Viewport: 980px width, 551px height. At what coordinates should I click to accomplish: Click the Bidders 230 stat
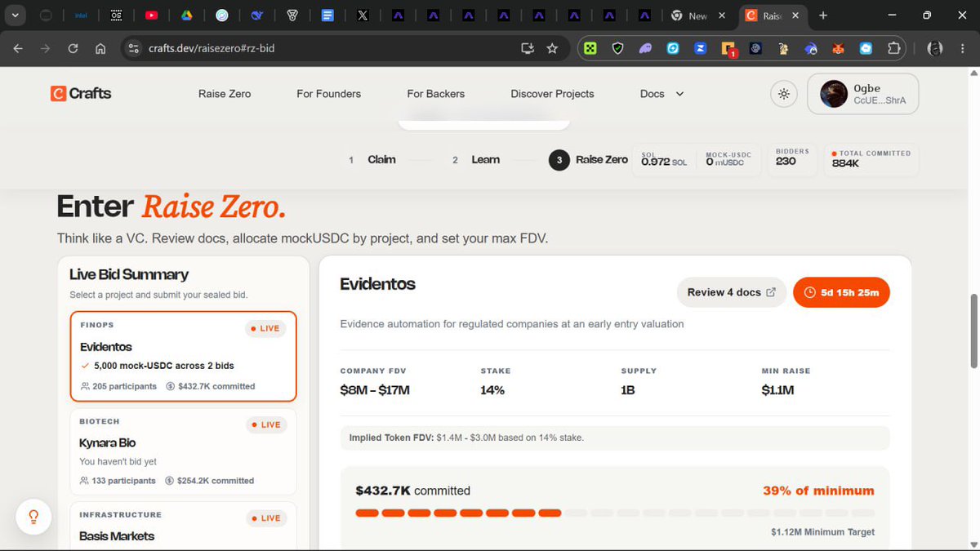point(791,160)
